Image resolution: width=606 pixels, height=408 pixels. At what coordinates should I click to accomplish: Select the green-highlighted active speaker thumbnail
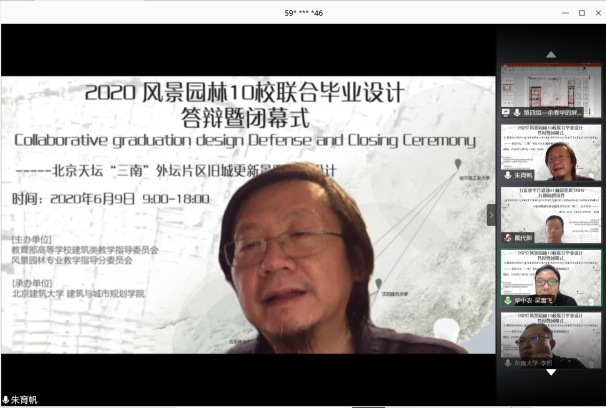tap(551, 276)
